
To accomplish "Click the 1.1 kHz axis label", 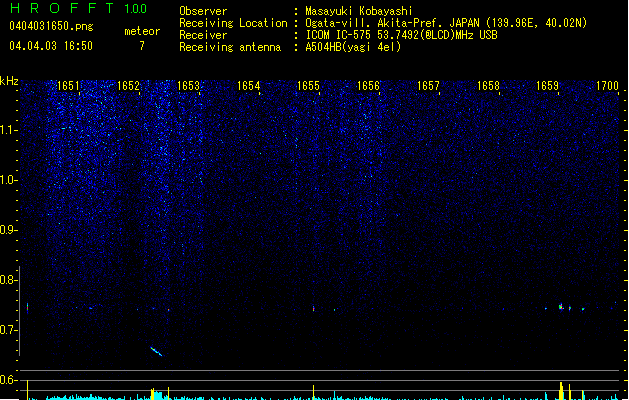I will coord(8,130).
